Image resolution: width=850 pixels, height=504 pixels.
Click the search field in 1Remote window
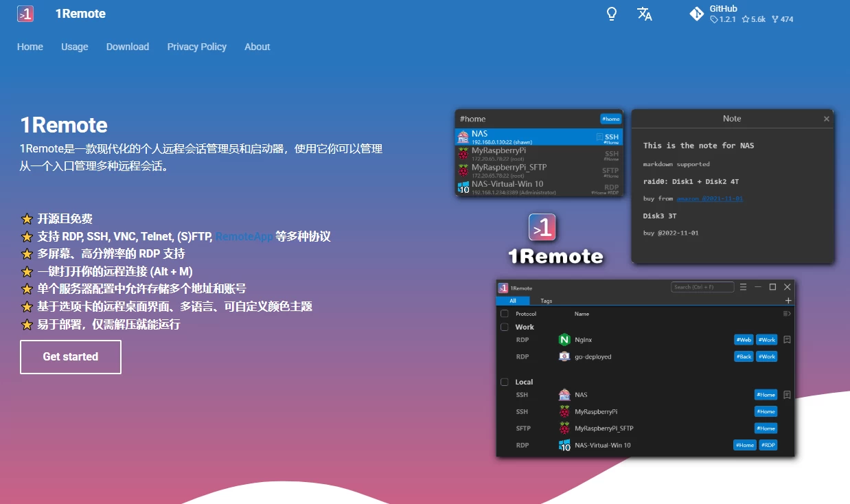[702, 287]
